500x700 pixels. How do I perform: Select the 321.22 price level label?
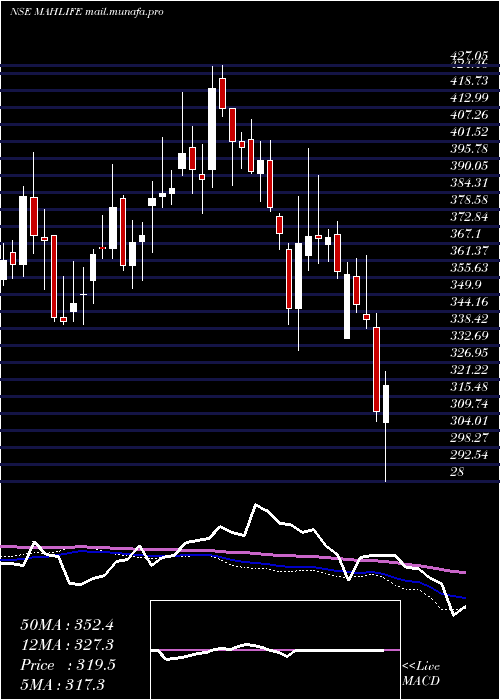point(469,369)
